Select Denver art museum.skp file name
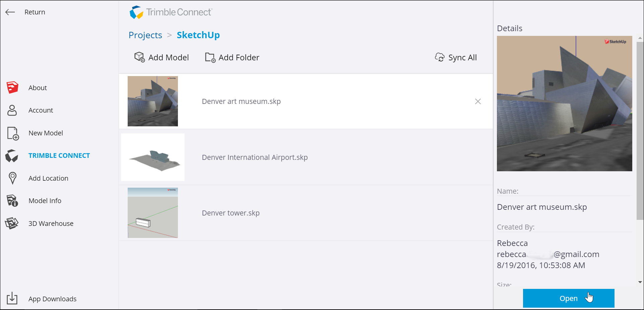The width and height of the screenshot is (644, 310). point(241,102)
